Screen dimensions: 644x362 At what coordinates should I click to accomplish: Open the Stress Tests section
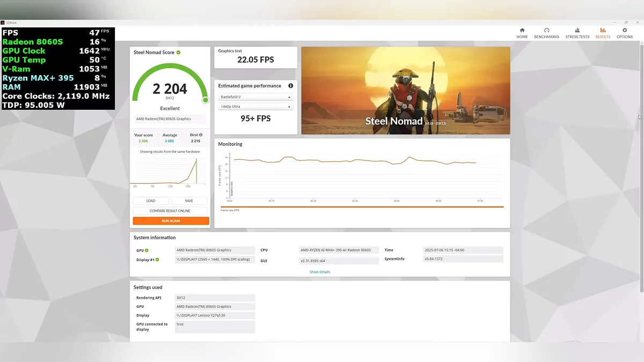pos(577,33)
